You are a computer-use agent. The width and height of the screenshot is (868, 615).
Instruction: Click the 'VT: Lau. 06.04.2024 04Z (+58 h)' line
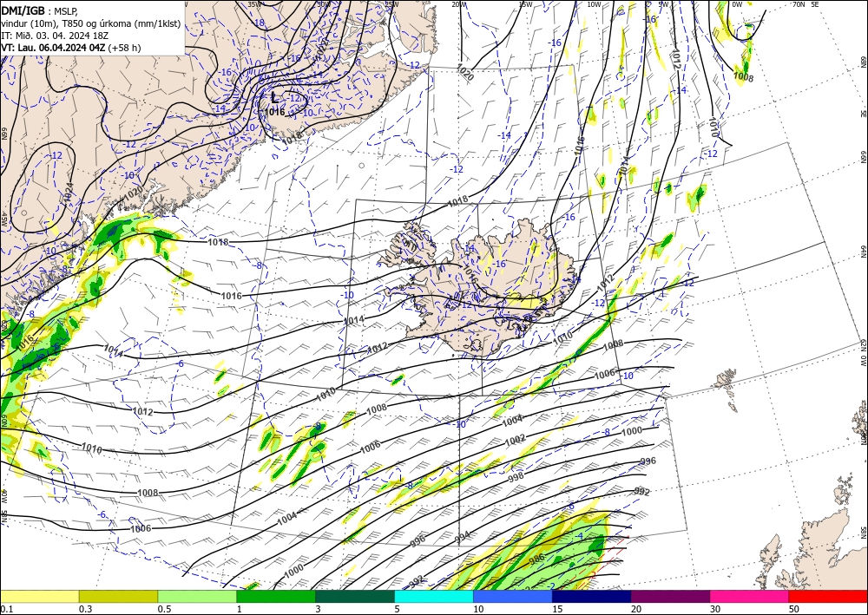coord(71,48)
